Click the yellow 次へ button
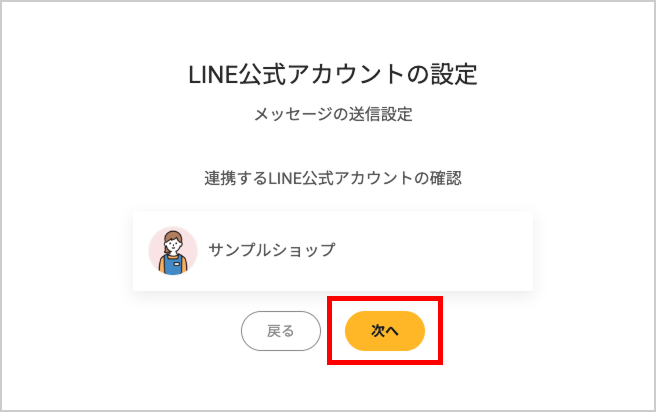The width and height of the screenshot is (656, 412). tap(384, 331)
